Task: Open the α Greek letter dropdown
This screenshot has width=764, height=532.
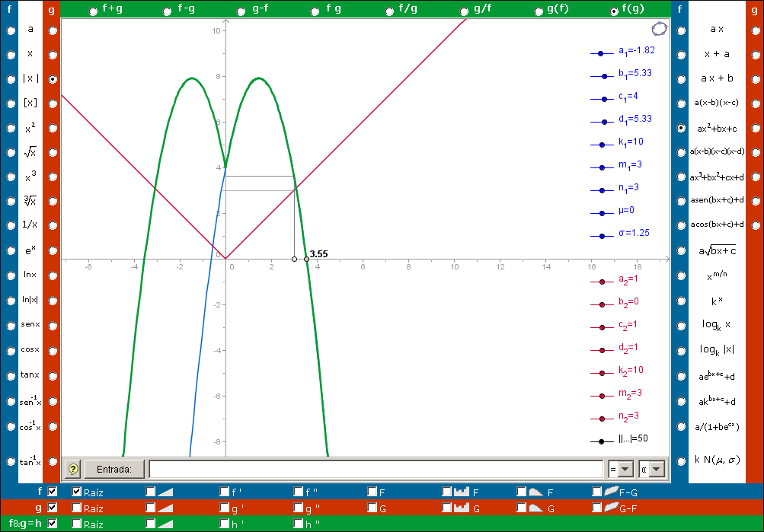Action: (652, 470)
